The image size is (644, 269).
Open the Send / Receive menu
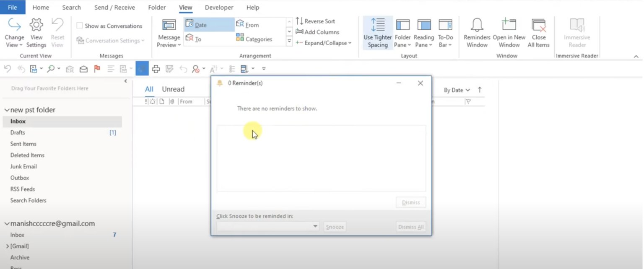[114, 7]
